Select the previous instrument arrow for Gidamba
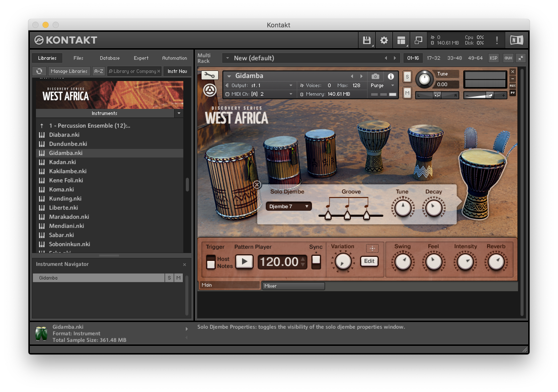This screenshot has height=392, width=558. point(352,76)
